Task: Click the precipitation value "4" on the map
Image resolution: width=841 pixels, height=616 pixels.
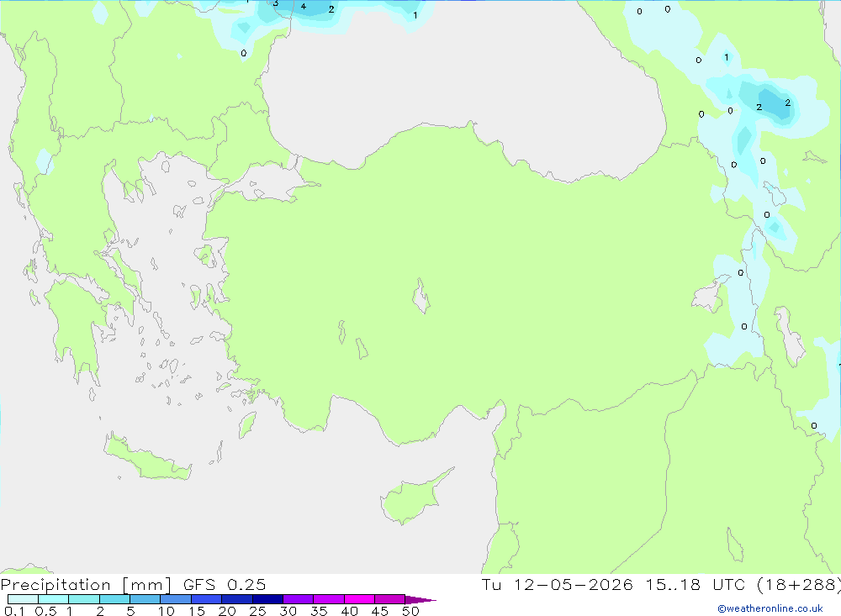Action: [x=304, y=7]
